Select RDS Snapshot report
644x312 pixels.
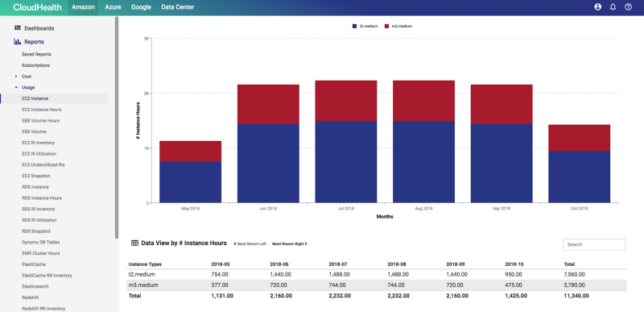tap(36, 231)
